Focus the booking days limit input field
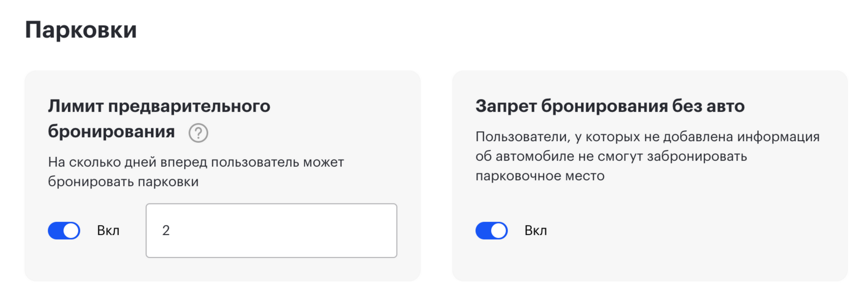Image resolution: width=868 pixels, height=301 pixels. (271, 231)
